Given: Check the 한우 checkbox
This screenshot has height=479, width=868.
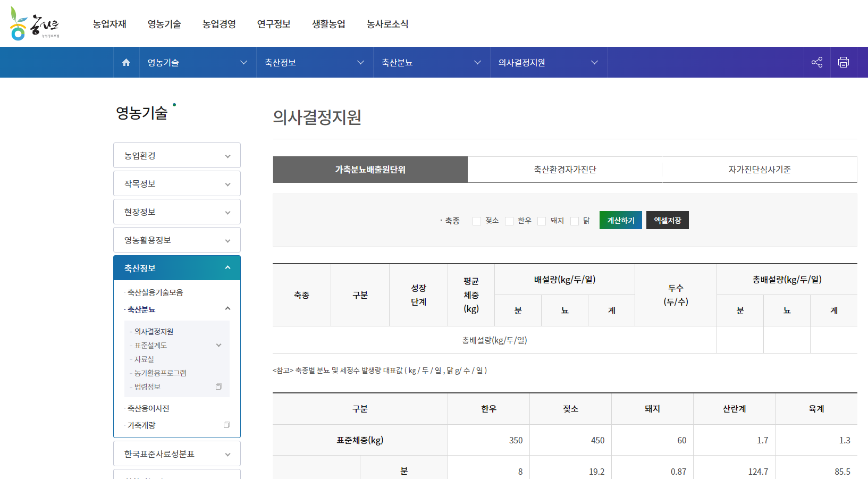Looking at the screenshot, I should 509,221.
